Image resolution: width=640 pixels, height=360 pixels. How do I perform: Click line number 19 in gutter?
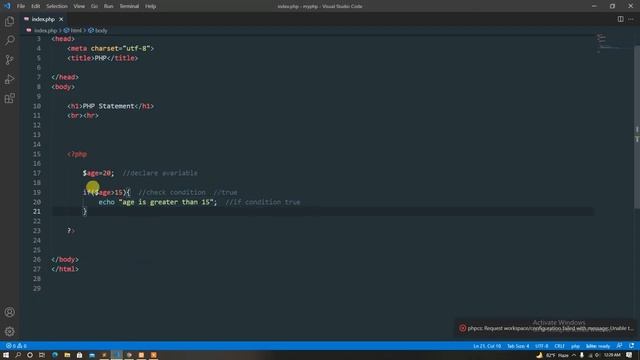point(37,192)
